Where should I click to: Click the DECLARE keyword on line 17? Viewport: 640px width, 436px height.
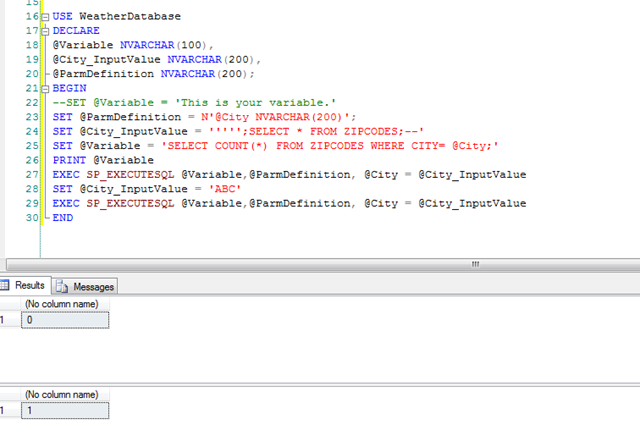[76, 31]
